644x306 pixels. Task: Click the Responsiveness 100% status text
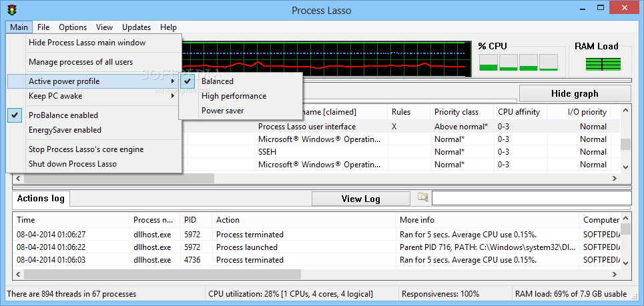[x=440, y=294]
